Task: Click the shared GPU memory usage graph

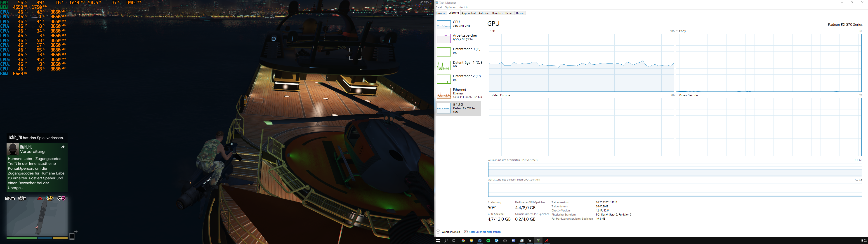Action: pyautogui.click(x=675, y=189)
